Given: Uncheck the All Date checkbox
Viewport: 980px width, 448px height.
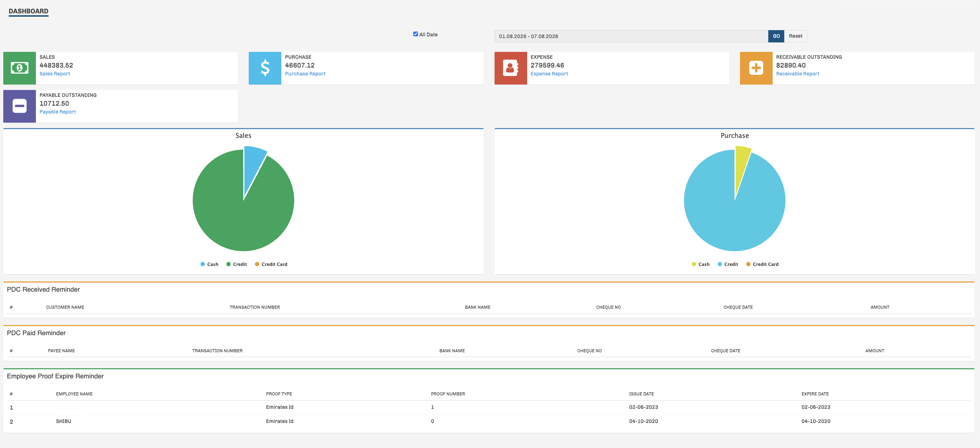Looking at the screenshot, I should click(x=415, y=34).
